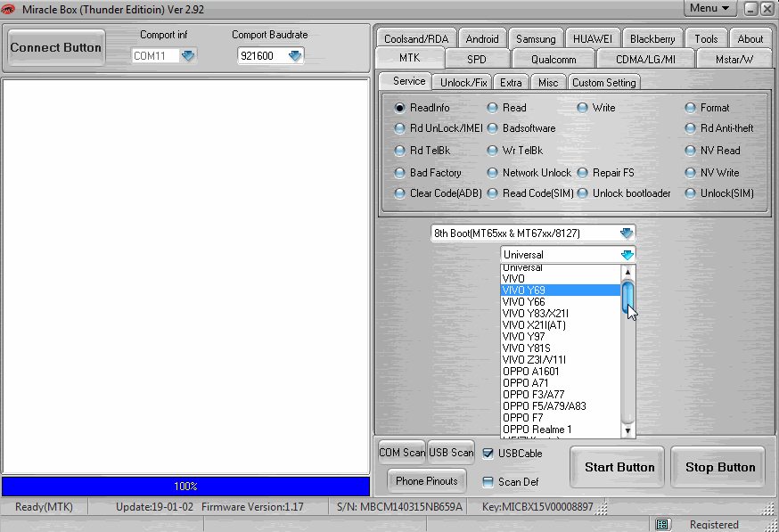Switch to the HUAWEI tab

[593, 38]
